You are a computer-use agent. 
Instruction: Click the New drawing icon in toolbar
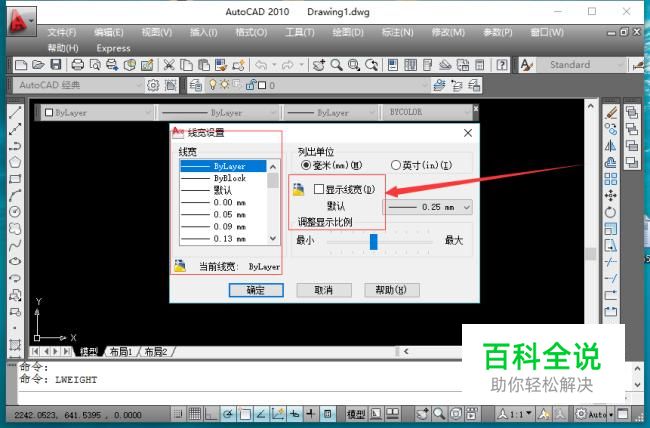click(21, 65)
